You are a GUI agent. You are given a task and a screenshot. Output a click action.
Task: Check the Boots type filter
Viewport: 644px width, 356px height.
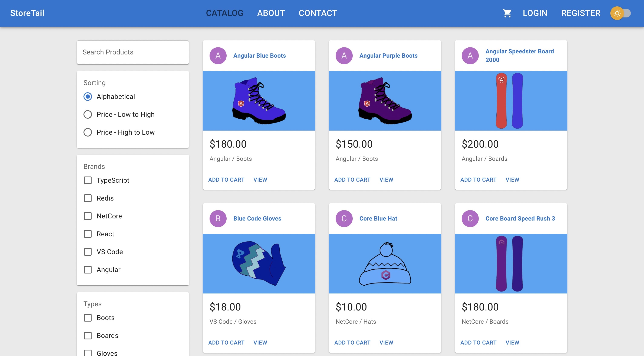[x=88, y=318]
